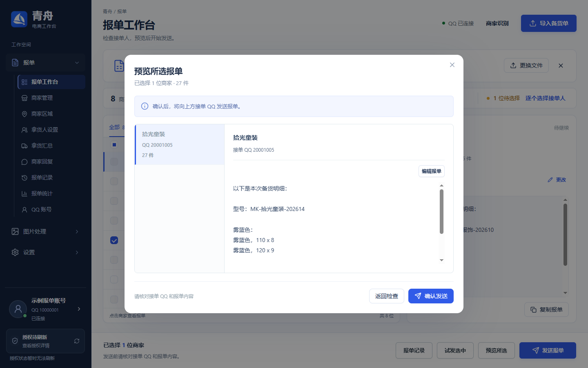
Task: Open 商家区域 with the pin icon
Action: coord(51,114)
